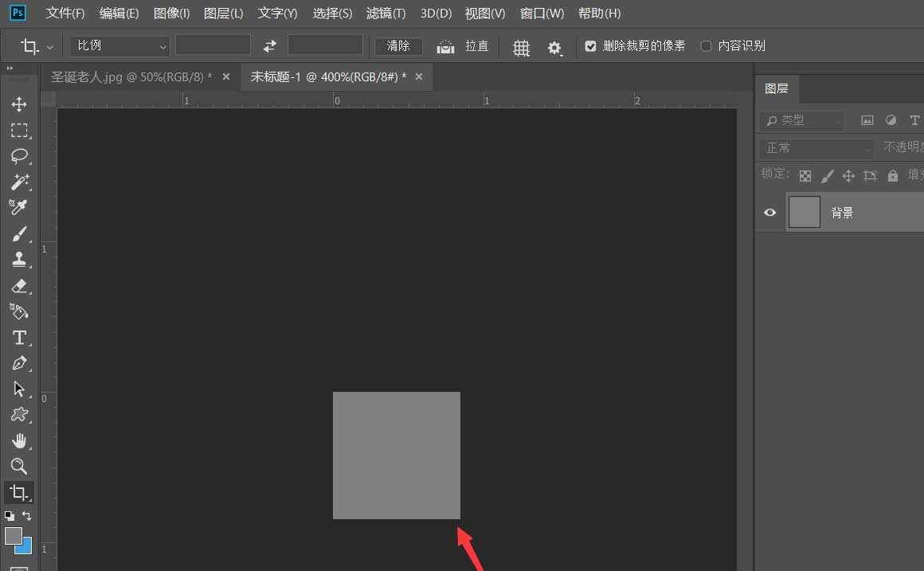924x571 pixels.
Task: Open crop tool preset picker arrow
Action: [50, 47]
